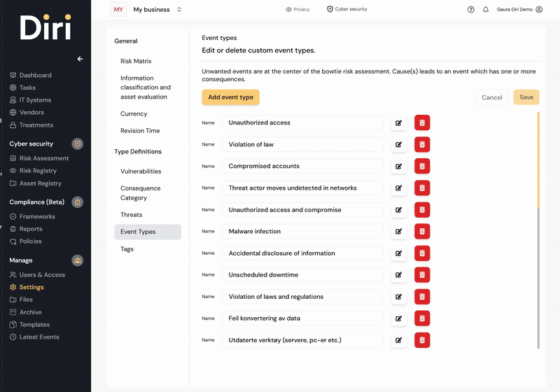Click the Unscheduled downtime name field
560x392 pixels.
coord(302,275)
